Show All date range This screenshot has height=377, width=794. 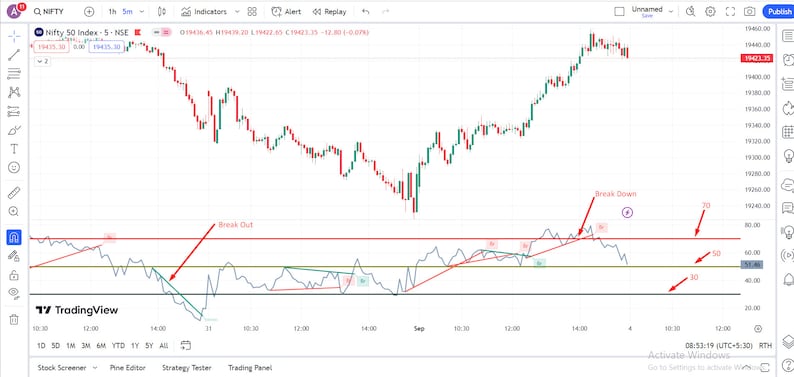(164, 346)
